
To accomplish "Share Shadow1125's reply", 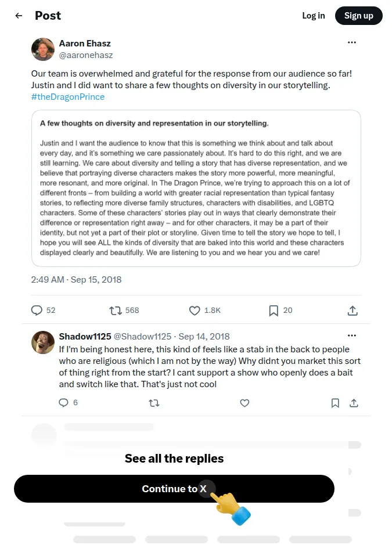I will [x=354, y=403].
